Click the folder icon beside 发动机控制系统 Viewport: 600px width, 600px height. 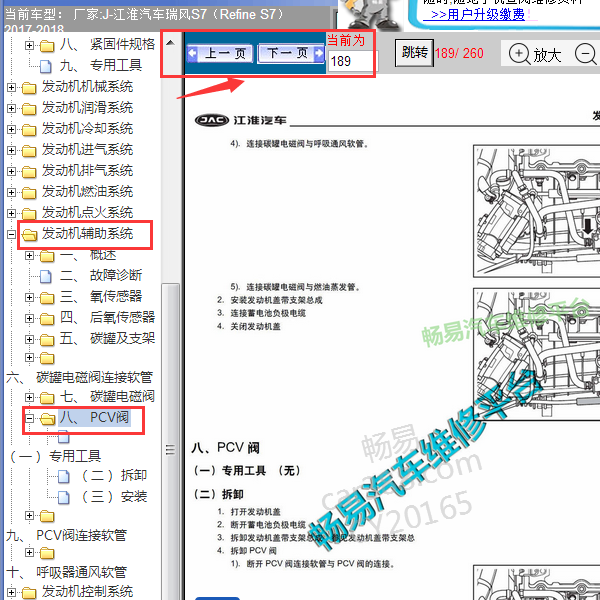click(x=29, y=593)
